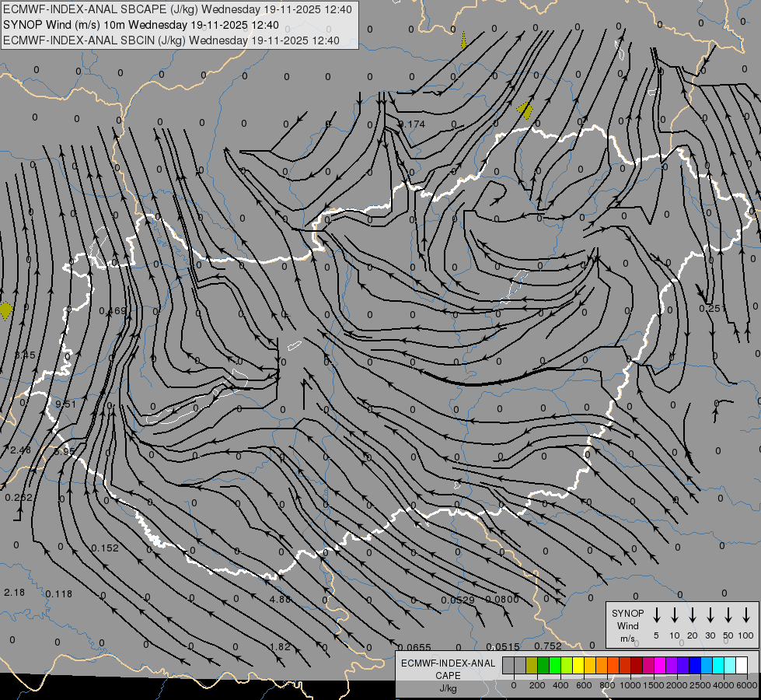This screenshot has width=761, height=700.
Task: Click the 2500 tick on CAPE scale
Action: point(700,685)
